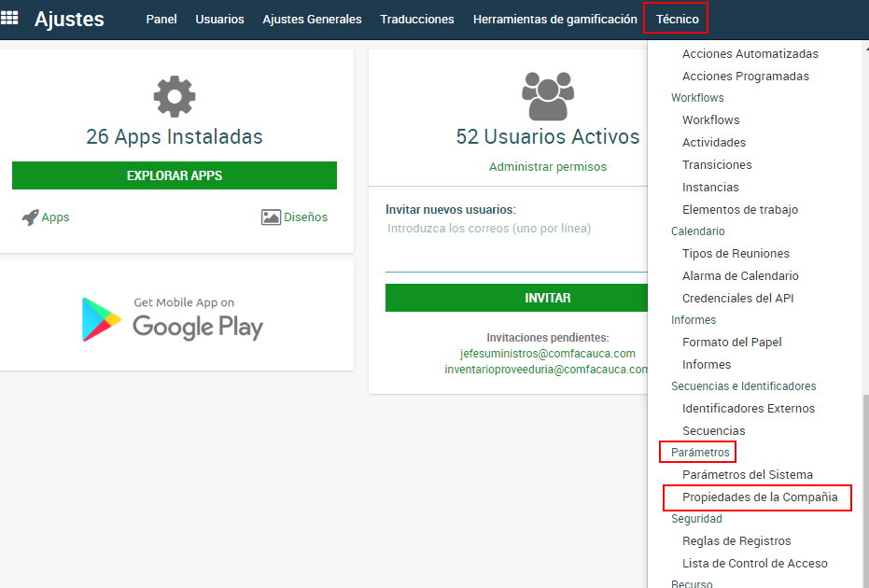Open the apps grid launcher icon
Image resolution: width=869 pixels, height=588 pixels.
10,18
